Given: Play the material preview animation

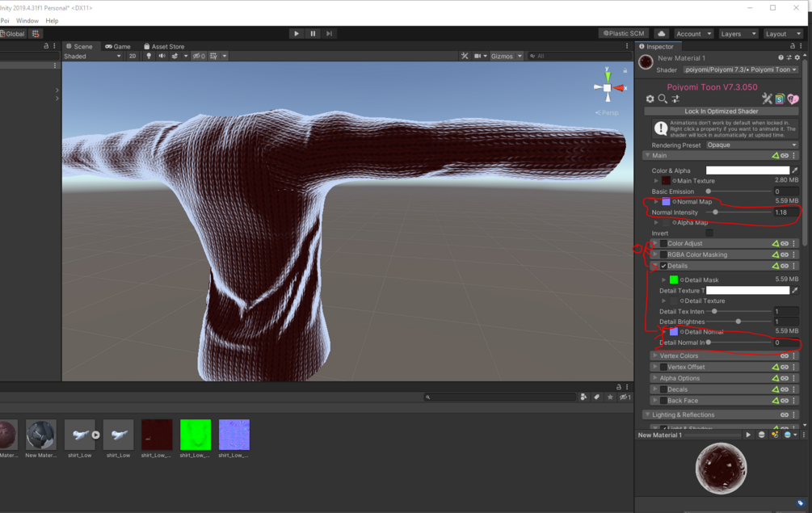Looking at the screenshot, I should [x=748, y=435].
